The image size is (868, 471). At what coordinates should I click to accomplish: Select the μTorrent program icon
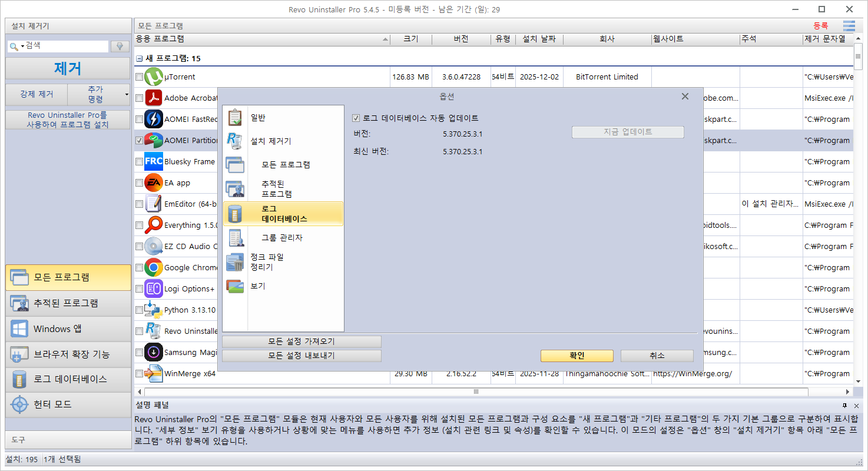154,77
